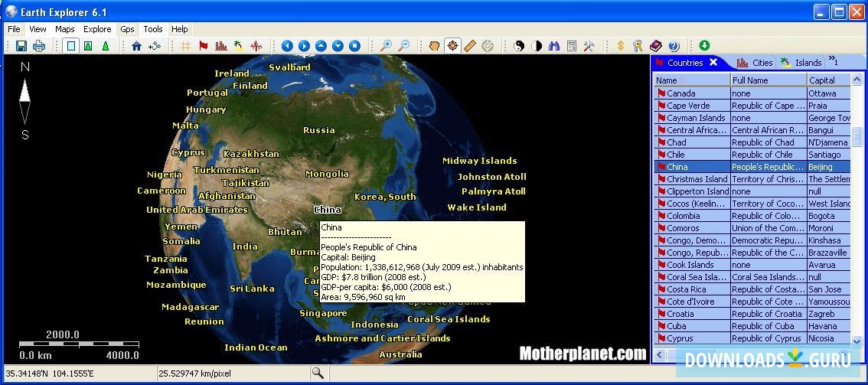Close the Countries tab with its X
Image resolution: width=868 pixels, height=385 pixels.
(713, 63)
